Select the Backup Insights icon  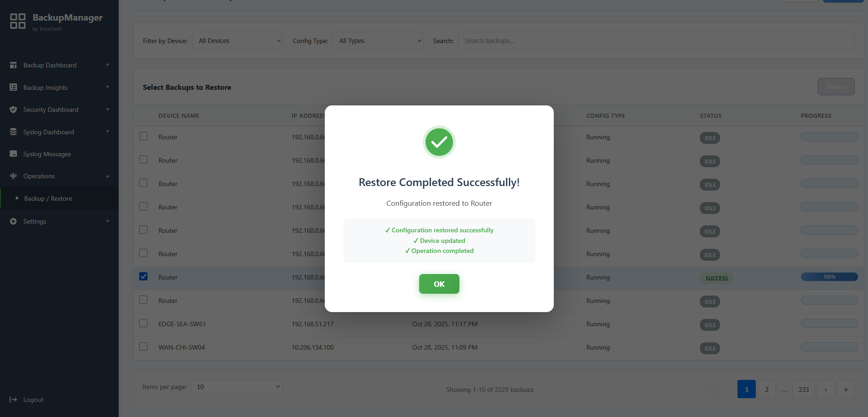click(x=13, y=87)
